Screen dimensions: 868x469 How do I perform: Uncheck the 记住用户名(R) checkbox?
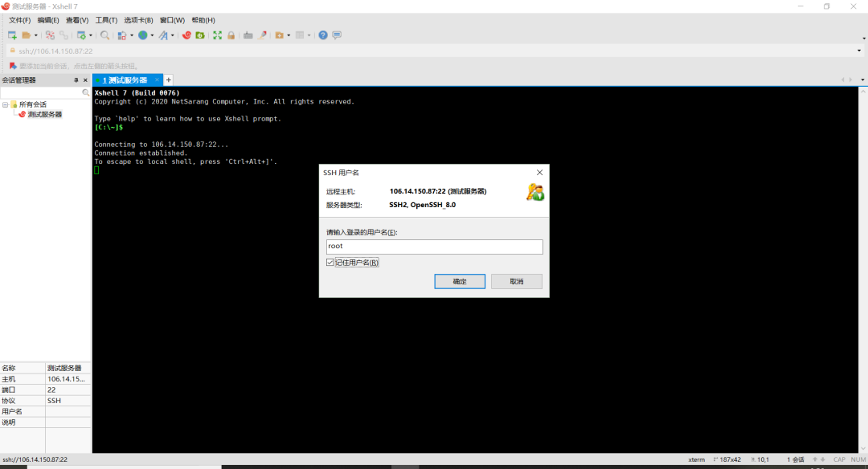[x=330, y=263]
